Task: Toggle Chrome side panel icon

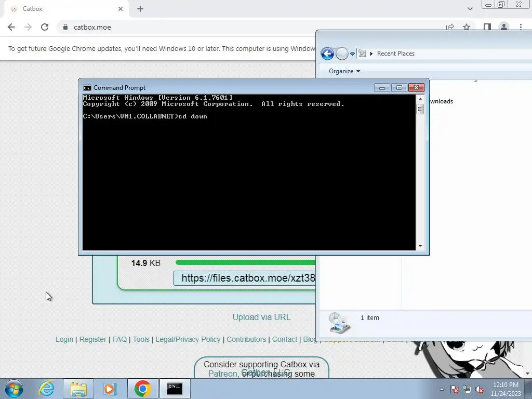Action: (x=487, y=27)
